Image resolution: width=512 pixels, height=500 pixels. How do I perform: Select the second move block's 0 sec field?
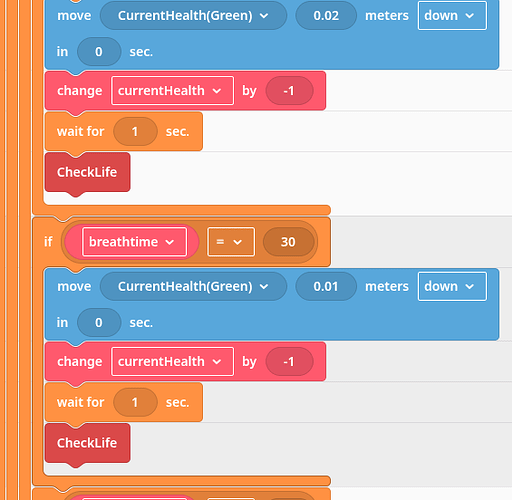[99, 322]
